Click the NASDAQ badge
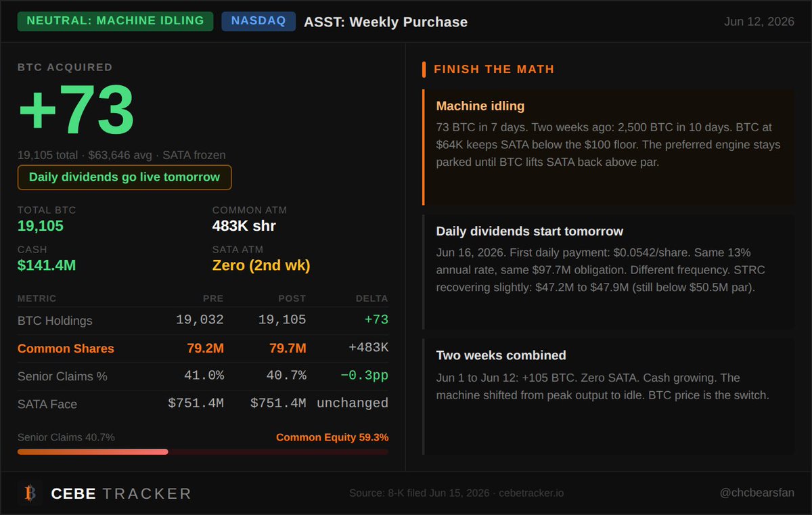The height and width of the screenshot is (515, 812). pyautogui.click(x=258, y=21)
